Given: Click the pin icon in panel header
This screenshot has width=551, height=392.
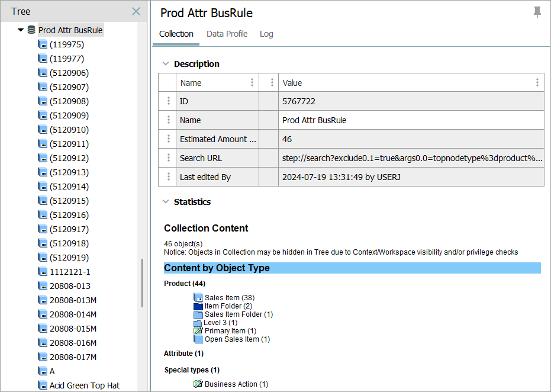Looking at the screenshot, I should (537, 12).
